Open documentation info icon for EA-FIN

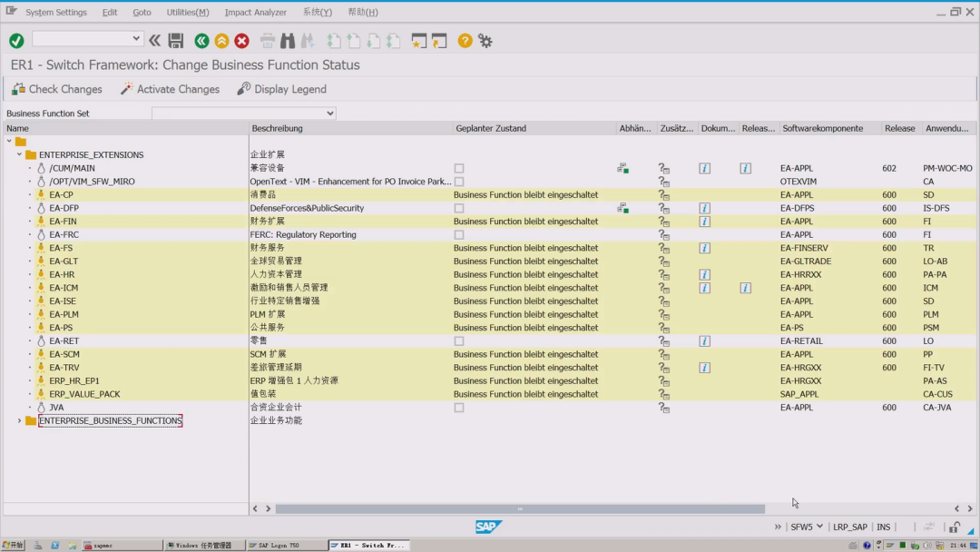point(704,222)
